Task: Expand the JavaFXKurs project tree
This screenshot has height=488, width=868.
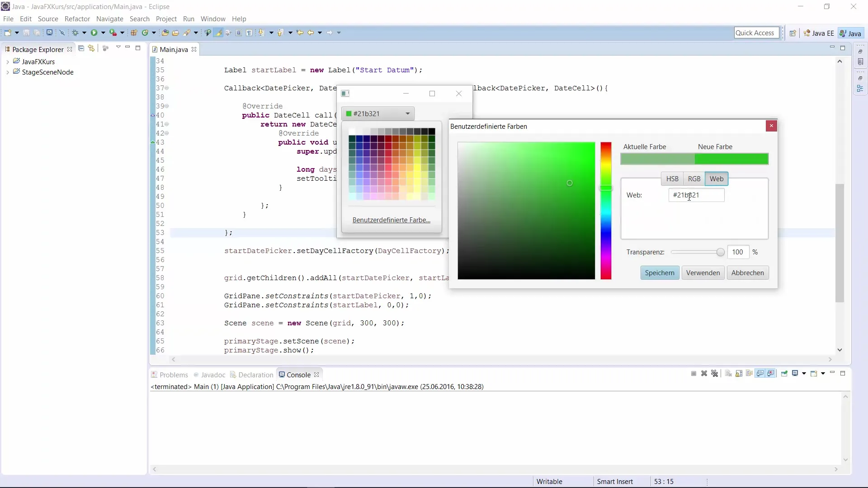Action: click(x=8, y=61)
